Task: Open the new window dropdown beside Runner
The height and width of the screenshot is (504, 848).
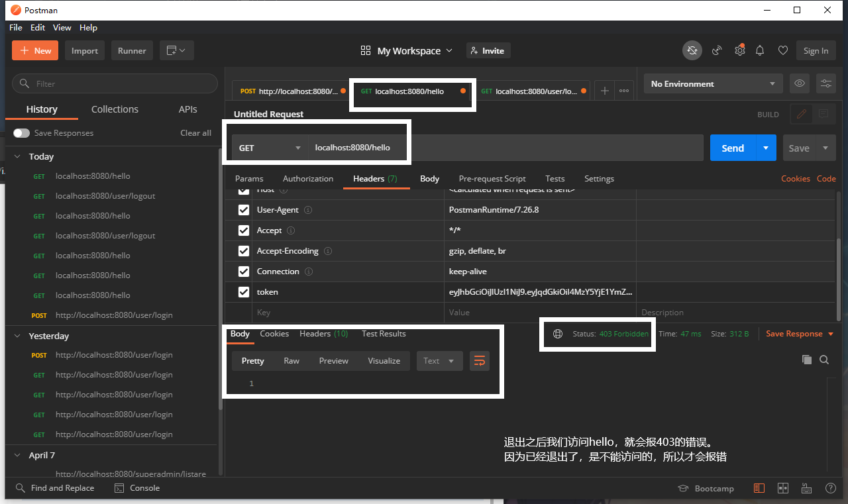Action: coord(176,50)
